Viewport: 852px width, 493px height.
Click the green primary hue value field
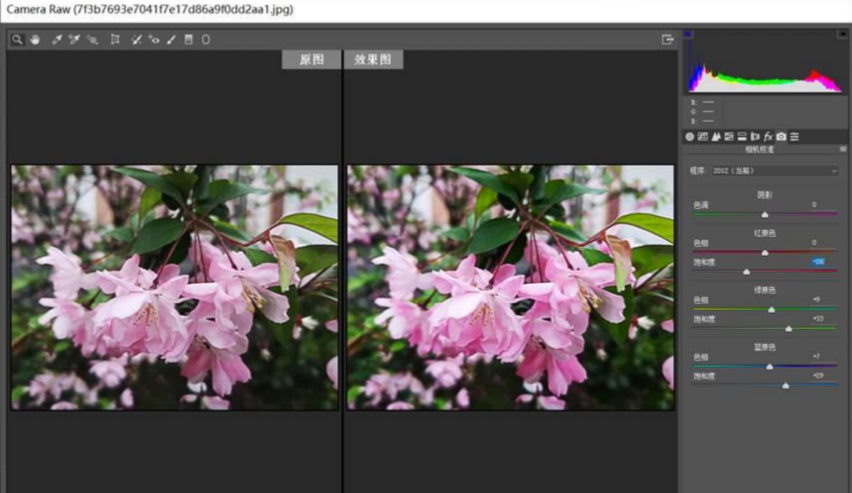pyautogui.click(x=818, y=299)
